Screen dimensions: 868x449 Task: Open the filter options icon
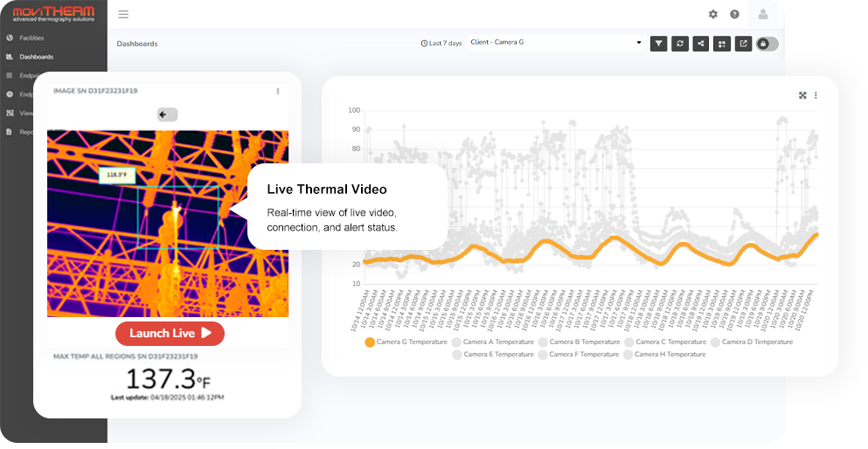pyautogui.click(x=659, y=43)
